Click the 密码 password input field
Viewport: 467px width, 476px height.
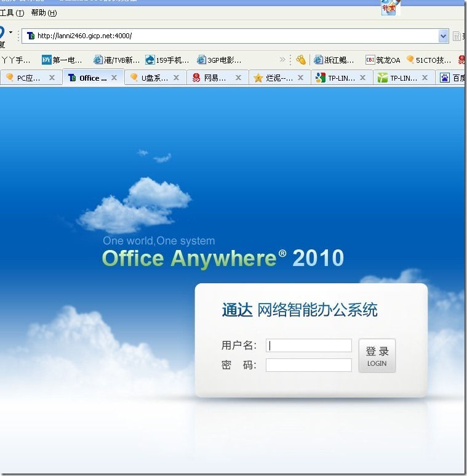[x=309, y=365]
